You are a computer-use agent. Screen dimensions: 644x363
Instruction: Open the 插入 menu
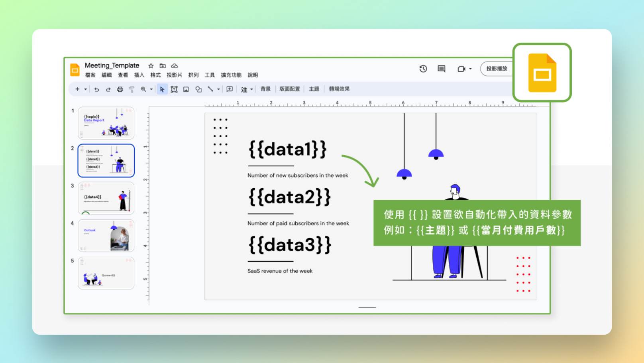(139, 75)
